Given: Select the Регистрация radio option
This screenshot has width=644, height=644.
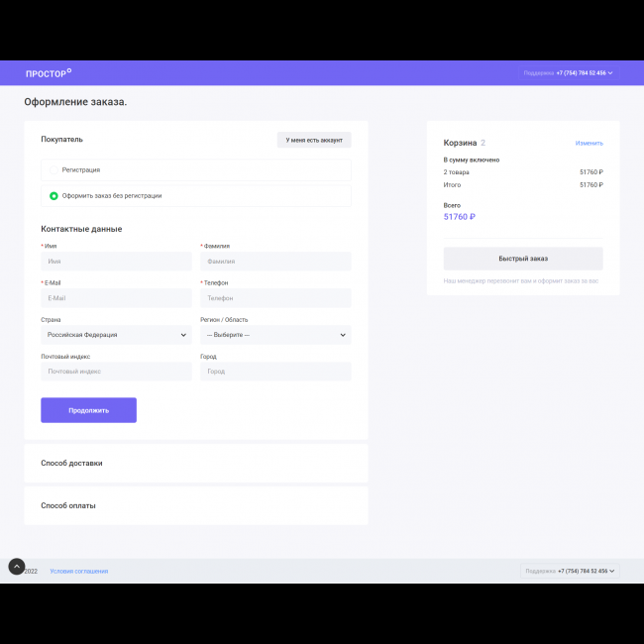Looking at the screenshot, I should pyautogui.click(x=54, y=170).
